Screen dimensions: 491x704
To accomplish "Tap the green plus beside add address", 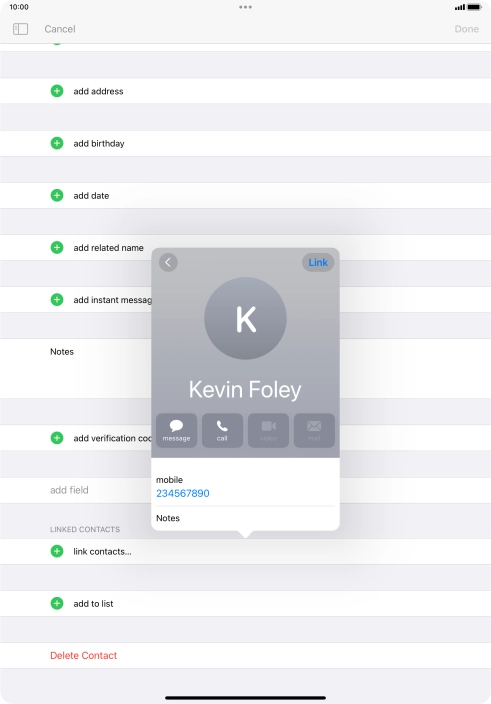I will 57,91.
